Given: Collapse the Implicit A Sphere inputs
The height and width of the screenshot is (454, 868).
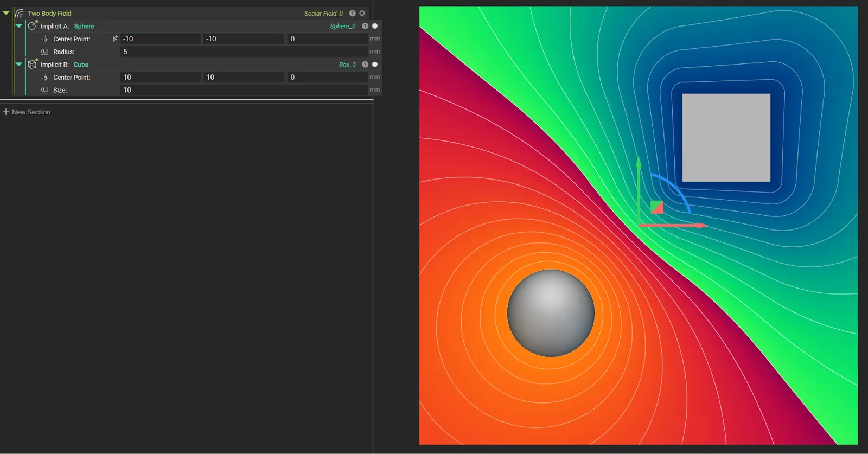Looking at the screenshot, I should 19,26.
